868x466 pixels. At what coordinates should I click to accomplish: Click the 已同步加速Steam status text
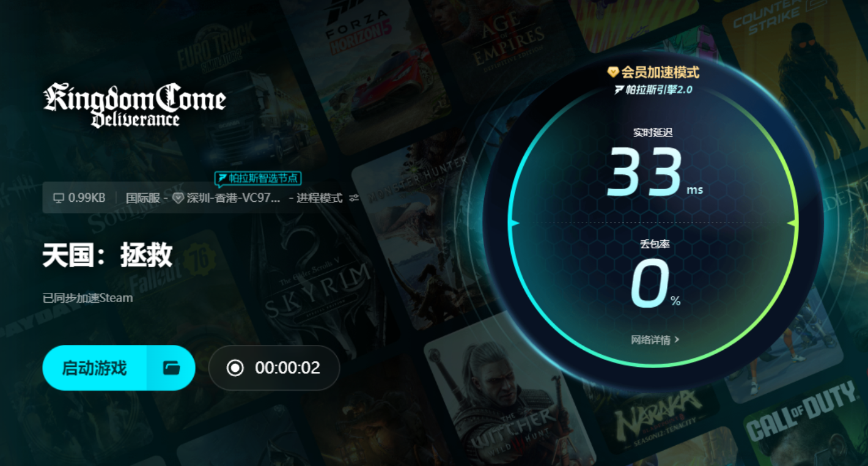pyautogui.click(x=87, y=298)
